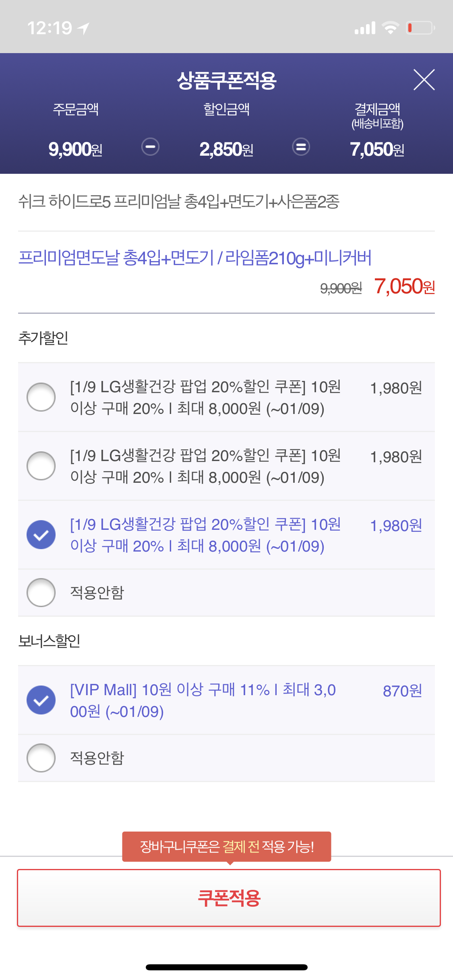The height and width of the screenshot is (980, 453).
Task: Close the coupon dialog with X icon
Action: [424, 80]
